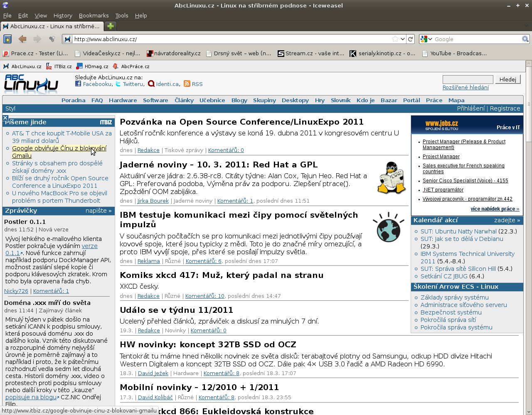Open the Blogy navigation link
Image resolution: width=532 pixels, height=415 pixels.
[x=239, y=100]
